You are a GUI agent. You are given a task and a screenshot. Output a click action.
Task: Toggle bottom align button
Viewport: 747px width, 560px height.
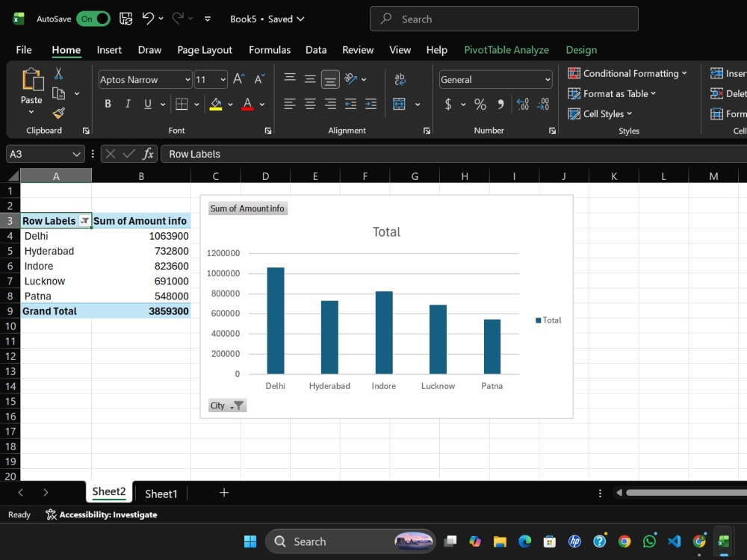click(x=330, y=80)
